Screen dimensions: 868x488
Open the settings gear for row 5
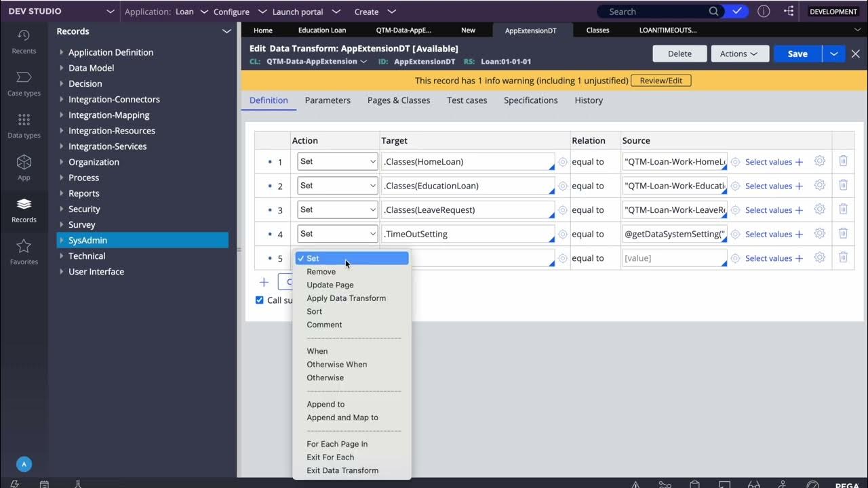point(819,258)
